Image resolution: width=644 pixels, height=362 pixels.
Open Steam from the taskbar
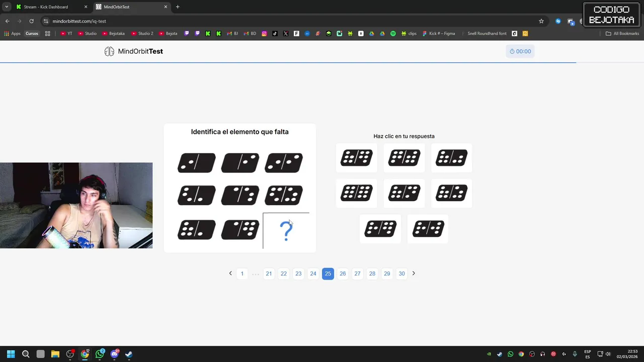[x=129, y=354]
